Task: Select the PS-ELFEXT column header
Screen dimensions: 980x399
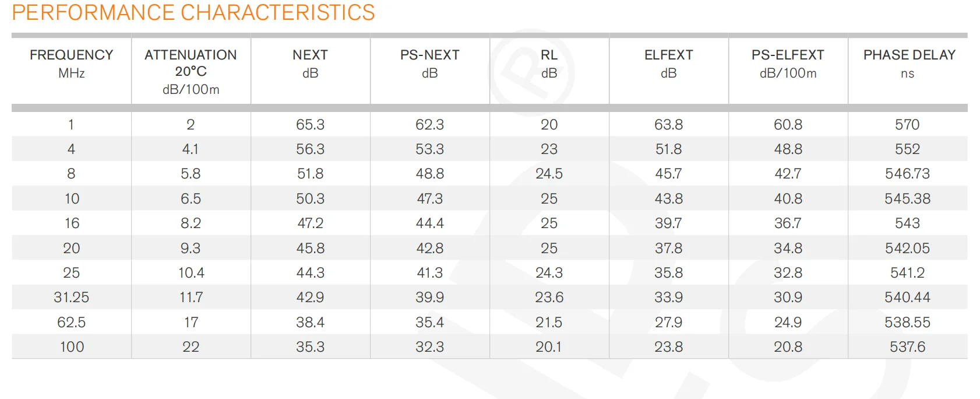Action: tap(788, 64)
